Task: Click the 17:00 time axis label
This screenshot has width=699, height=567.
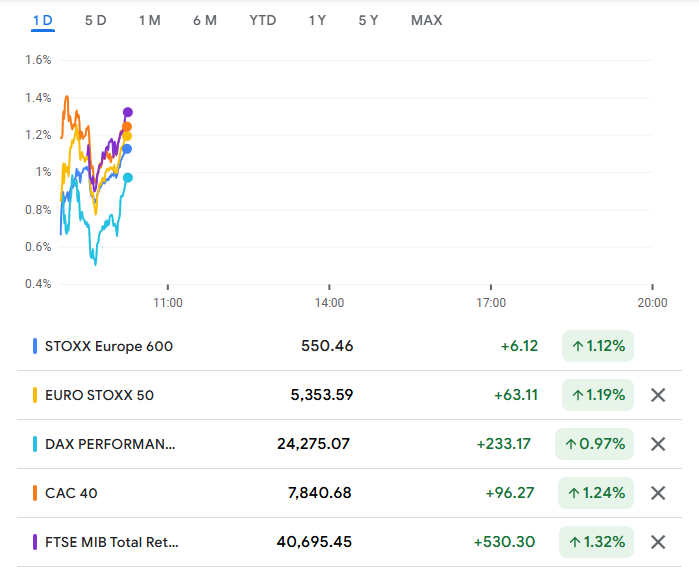Action: click(491, 303)
